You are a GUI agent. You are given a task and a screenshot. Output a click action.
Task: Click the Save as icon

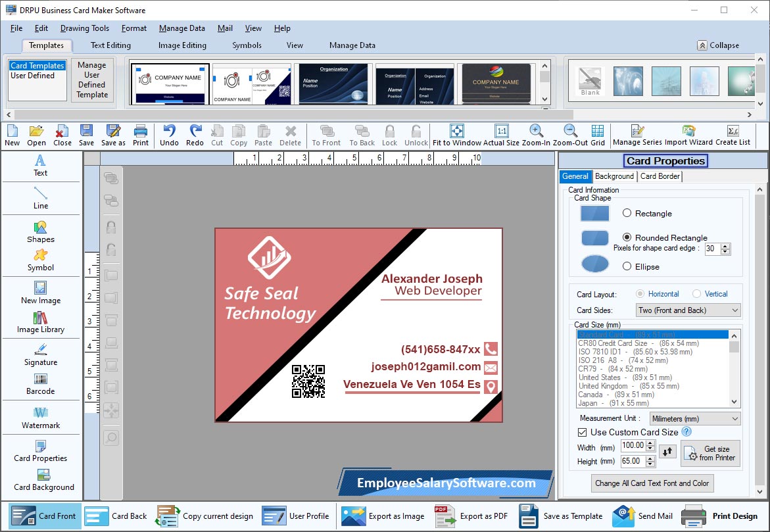(x=114, y=135)
